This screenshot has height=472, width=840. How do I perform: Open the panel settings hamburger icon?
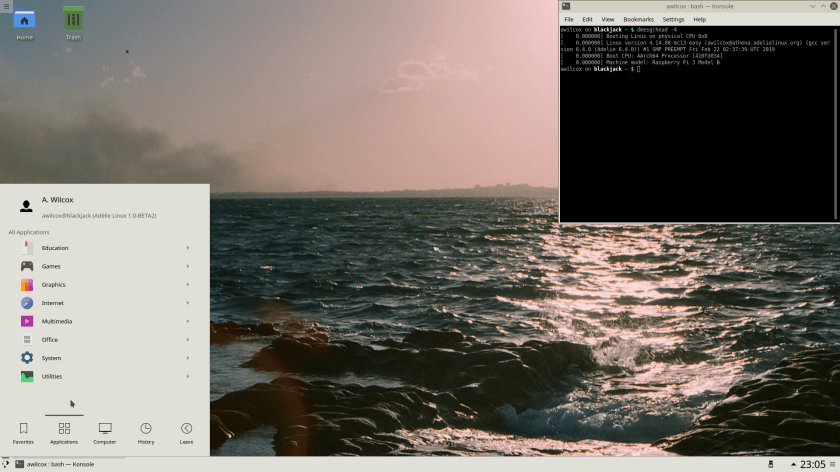pyautogui.click(x=834, y=464)
